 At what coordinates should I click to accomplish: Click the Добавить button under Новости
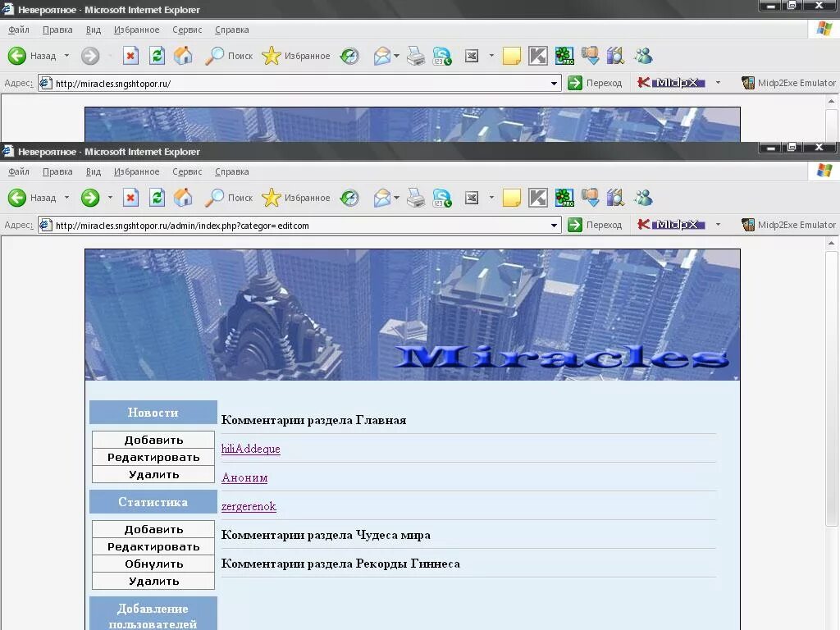(x=153, y=440)
